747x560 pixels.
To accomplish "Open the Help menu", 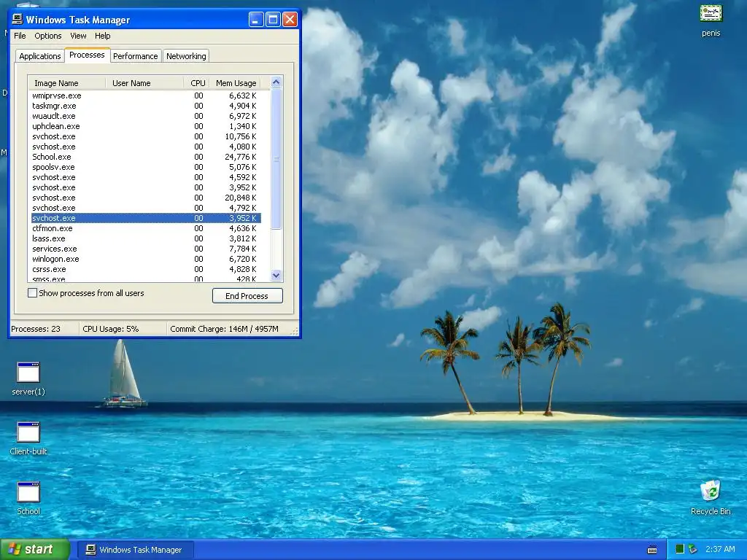I will pos(102,36).
